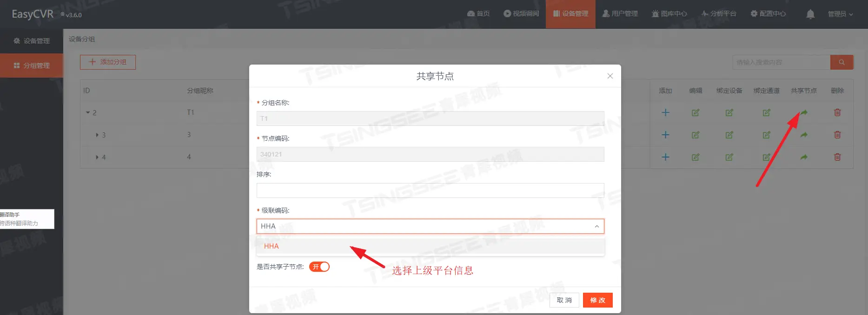Click the red search magnifier button

(x=841, y=62)
